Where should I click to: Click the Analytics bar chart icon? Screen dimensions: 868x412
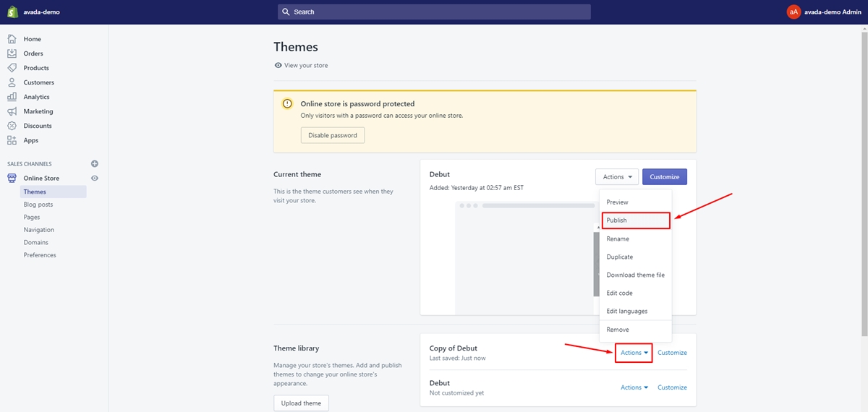12,97
